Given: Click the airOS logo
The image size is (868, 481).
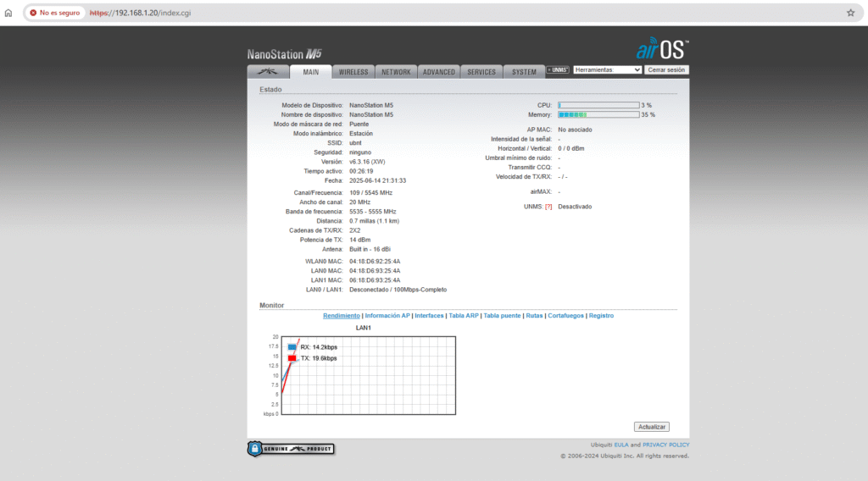Looking at the screenshot, I should (x=662, y=49).
